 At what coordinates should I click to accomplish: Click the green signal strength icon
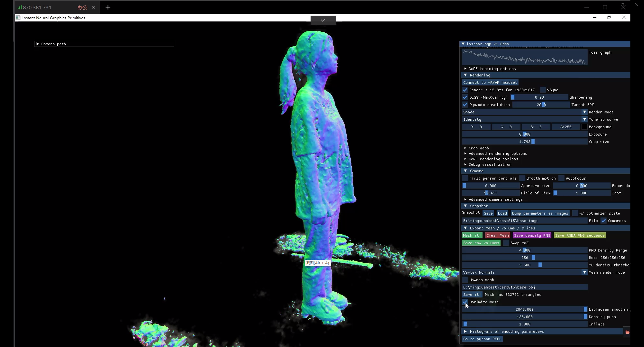(x=20, y=7)
